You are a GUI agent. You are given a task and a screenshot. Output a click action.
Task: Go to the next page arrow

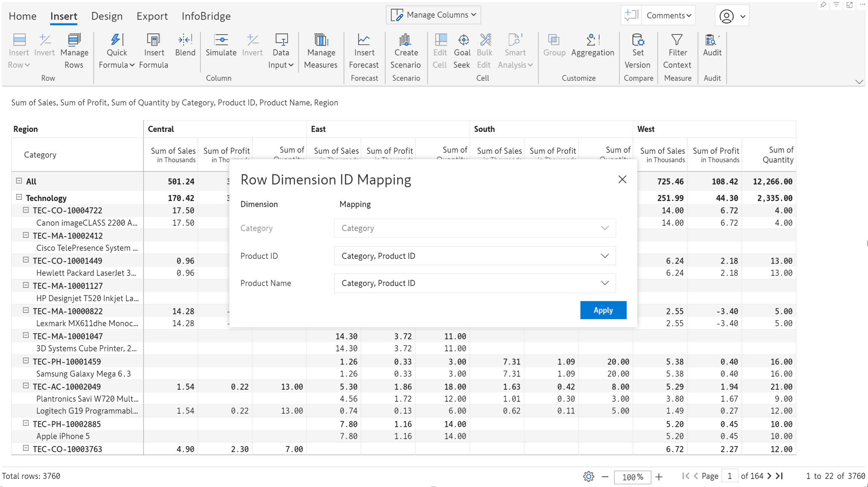(x=769, y=476)
